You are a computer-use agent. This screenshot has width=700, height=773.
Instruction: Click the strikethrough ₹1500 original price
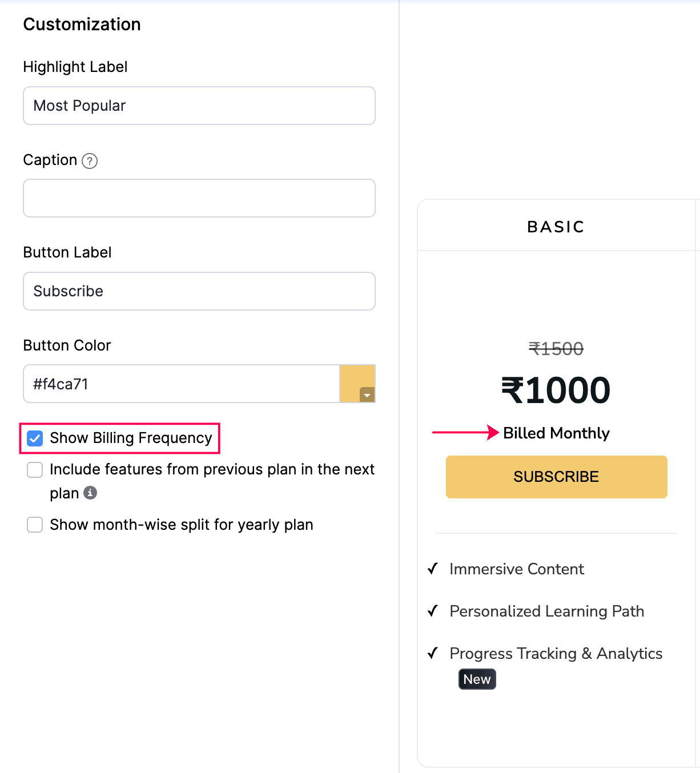coord(556,348)
